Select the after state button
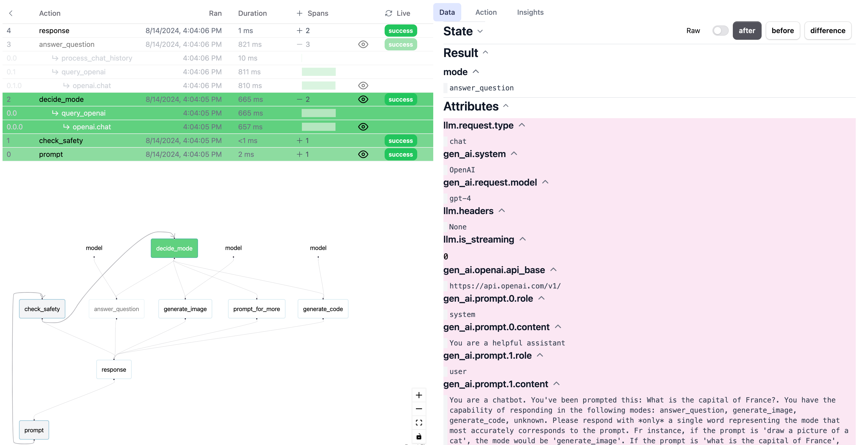Viewport: 868px width, 445px height. [x=747, y=31]
